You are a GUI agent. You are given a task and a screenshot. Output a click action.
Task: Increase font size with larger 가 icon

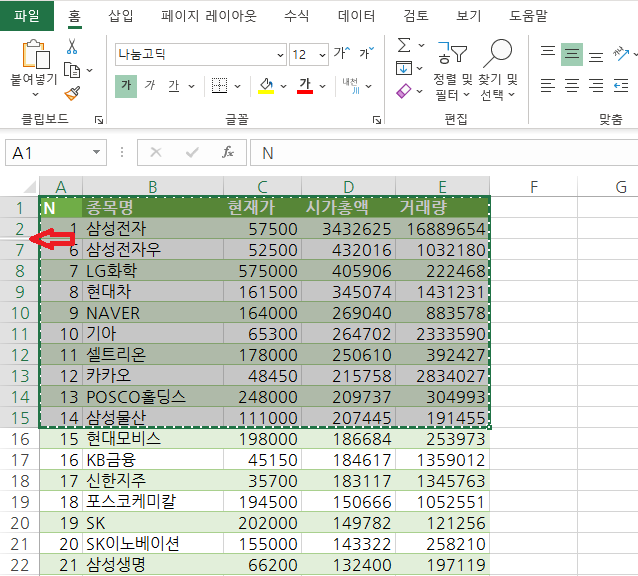coord(342,53)
